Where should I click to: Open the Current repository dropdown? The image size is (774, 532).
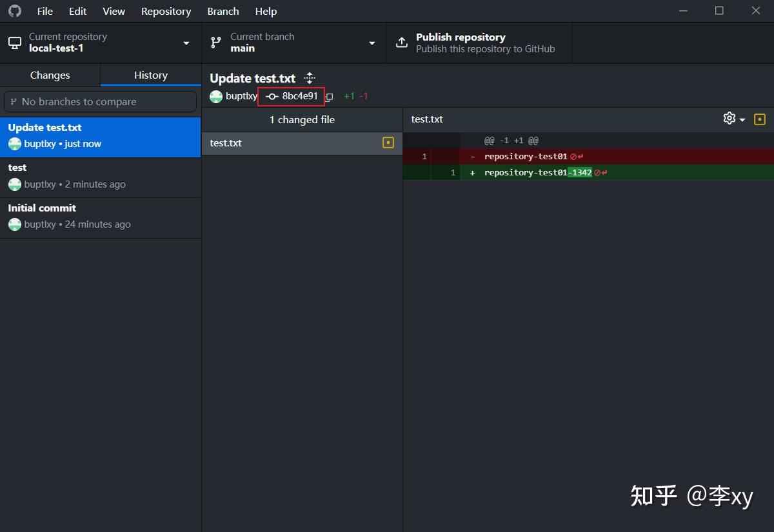[186, 43]
